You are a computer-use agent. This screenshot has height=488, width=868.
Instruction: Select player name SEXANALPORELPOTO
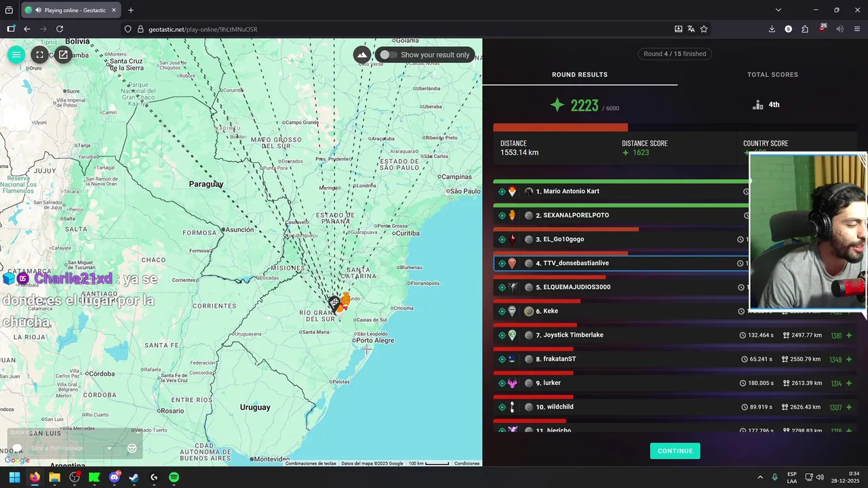click(x=576, y=215)
